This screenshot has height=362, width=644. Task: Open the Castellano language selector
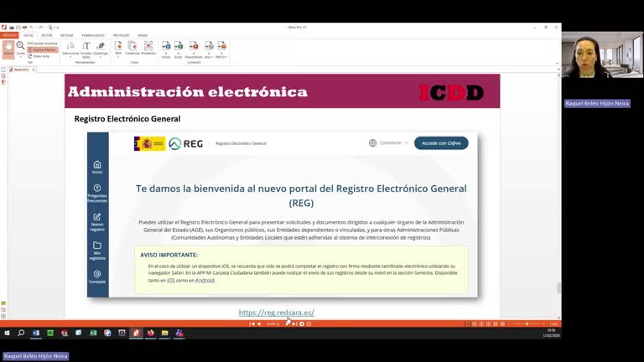pos(388,142)
